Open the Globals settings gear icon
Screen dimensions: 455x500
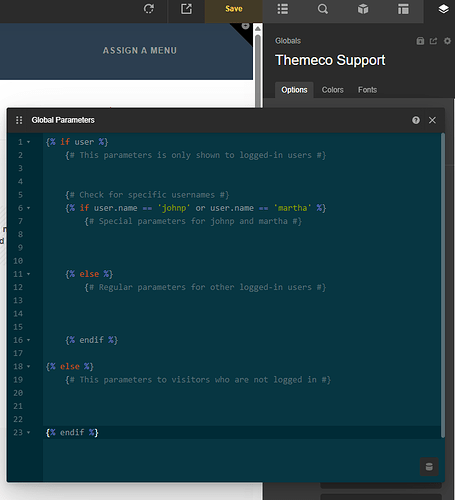tap(447, 41)
